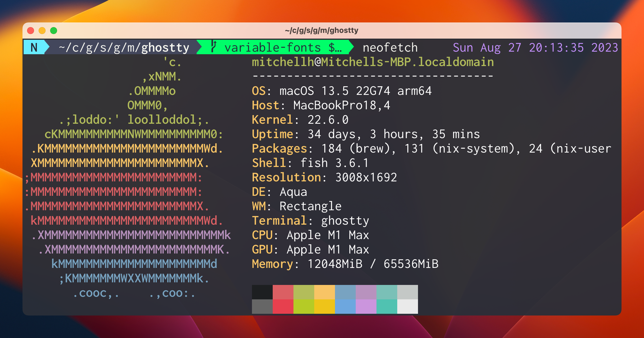Image resolution: width=644 pixels, height=338 pixels.
Task: Click the black swatch in top palette row
Action: point(262,292)
